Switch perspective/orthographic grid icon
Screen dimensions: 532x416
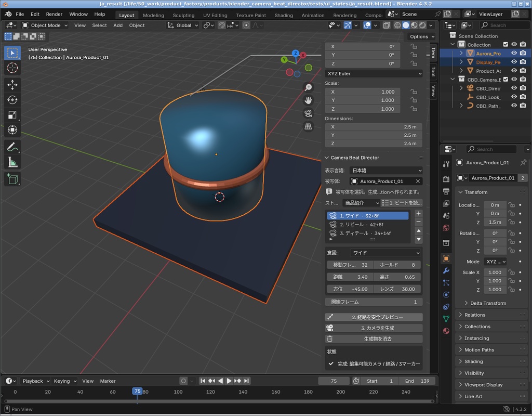(x=308, y=126)
